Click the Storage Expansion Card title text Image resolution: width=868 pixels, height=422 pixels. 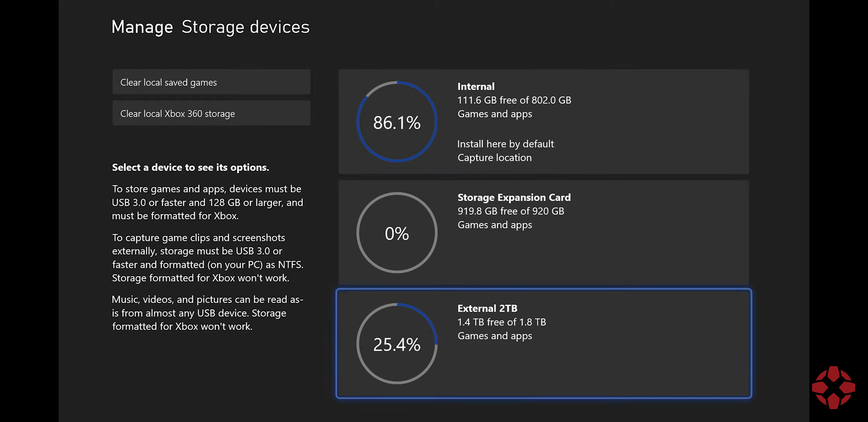pos(514,197)
